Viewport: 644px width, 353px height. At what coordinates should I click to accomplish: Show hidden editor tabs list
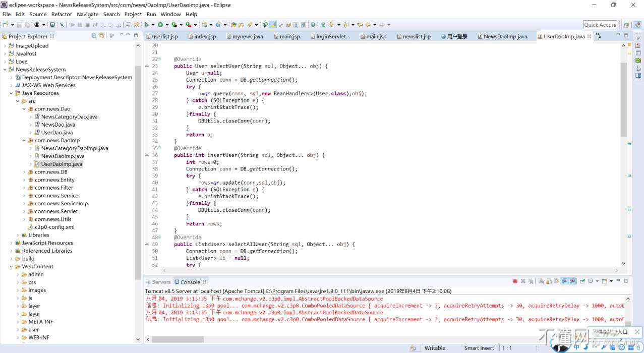coord(598,36)
